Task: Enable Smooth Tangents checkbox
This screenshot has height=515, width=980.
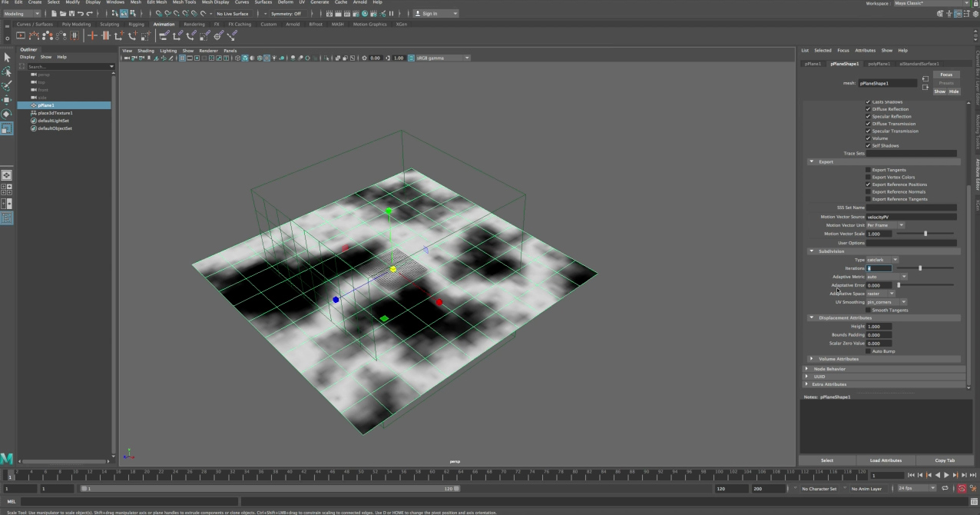Action: pyautogui.click(x=869, y=310)
